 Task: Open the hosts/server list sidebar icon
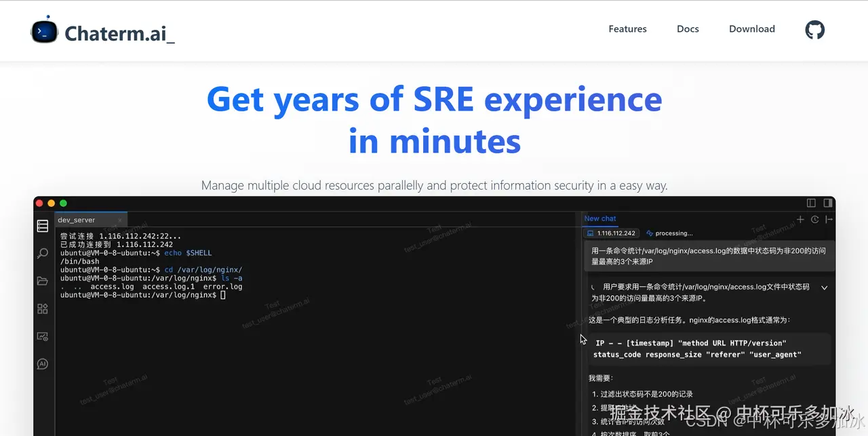click(x=43, y=226)
